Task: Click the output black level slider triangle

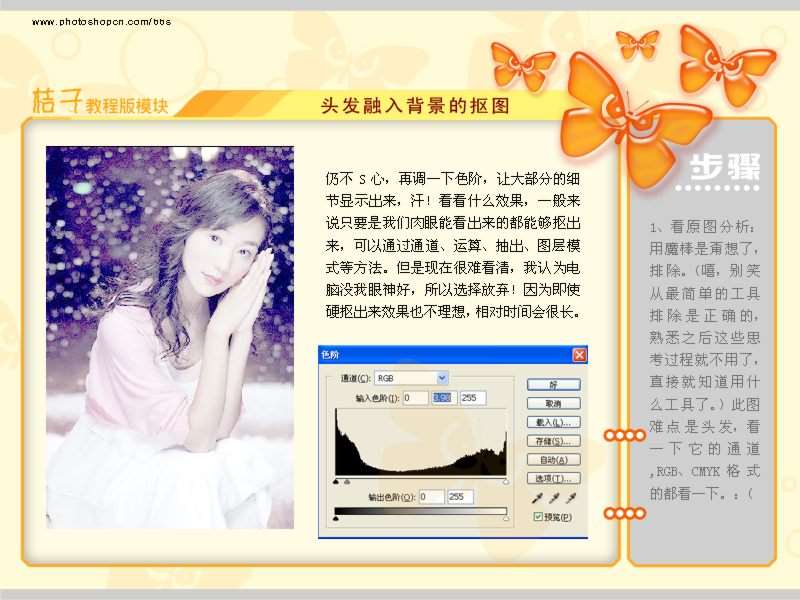Action: [335, 520]
